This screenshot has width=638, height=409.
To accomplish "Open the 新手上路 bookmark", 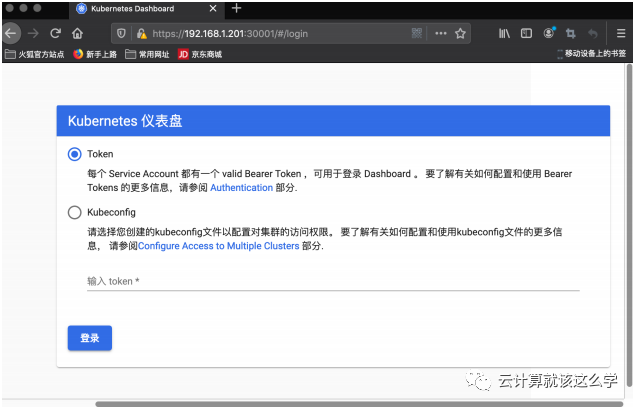I will pos(95,54).
